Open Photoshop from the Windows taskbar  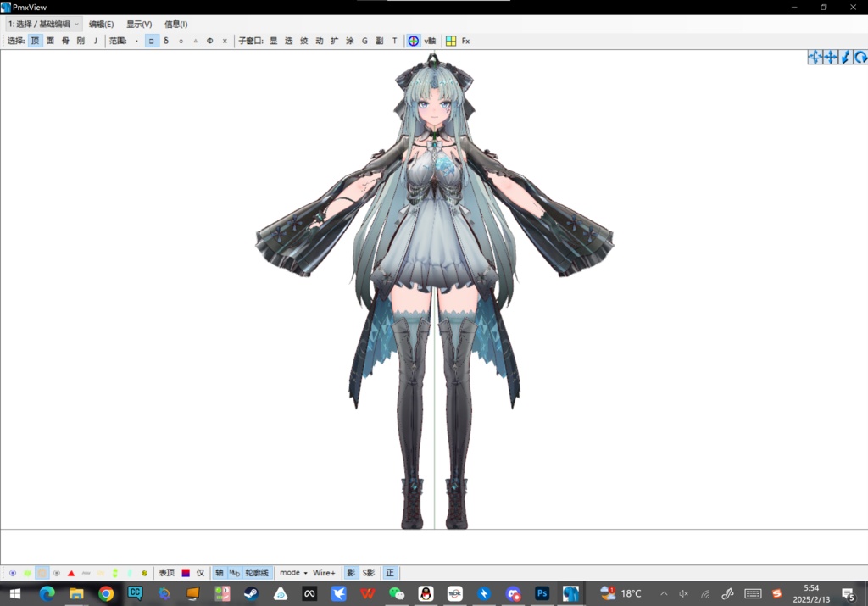(542, 593)
